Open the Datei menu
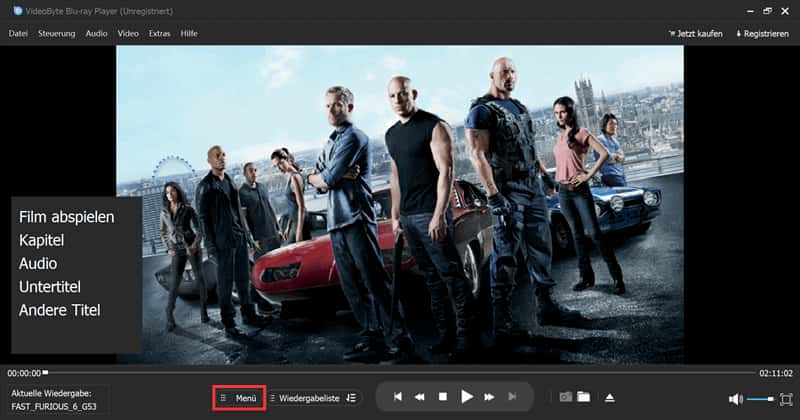Viewport: 800px width, 420px height. click(x=18, y=34)
